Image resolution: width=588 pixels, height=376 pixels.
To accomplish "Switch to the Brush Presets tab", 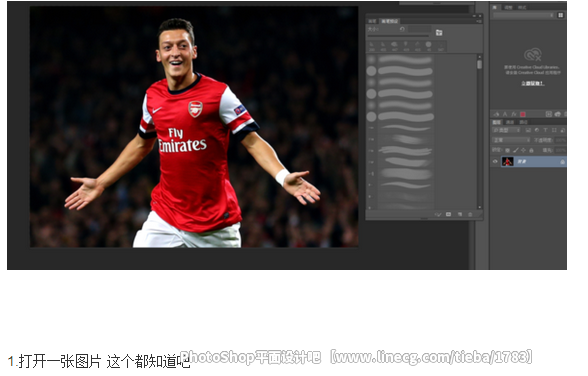I will tap(390, 21).
